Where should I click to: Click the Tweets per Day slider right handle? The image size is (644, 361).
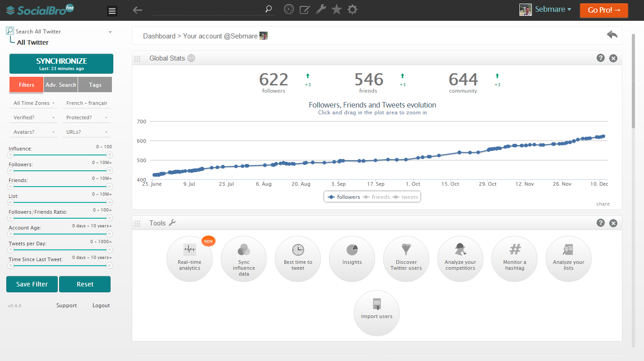tap(110, 249)
